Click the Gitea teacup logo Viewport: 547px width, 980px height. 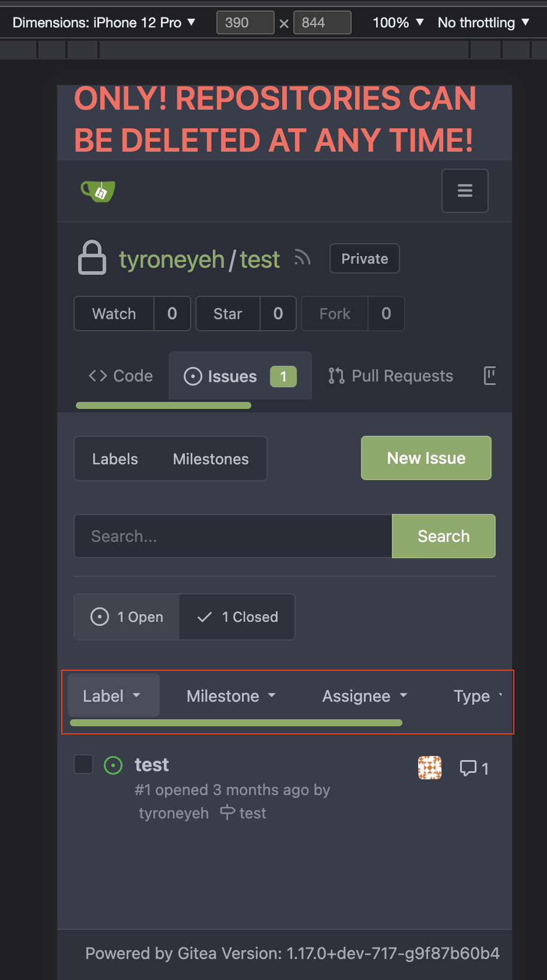point(98,191)
